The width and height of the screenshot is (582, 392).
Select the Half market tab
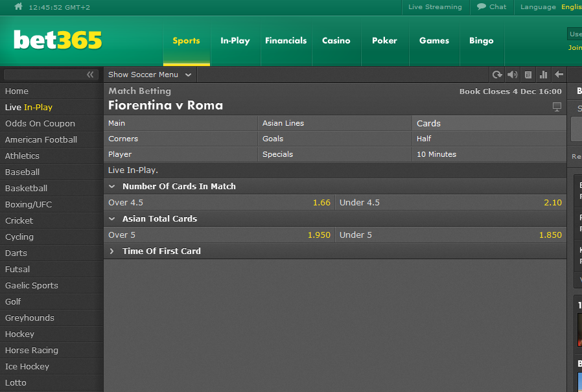489,139
